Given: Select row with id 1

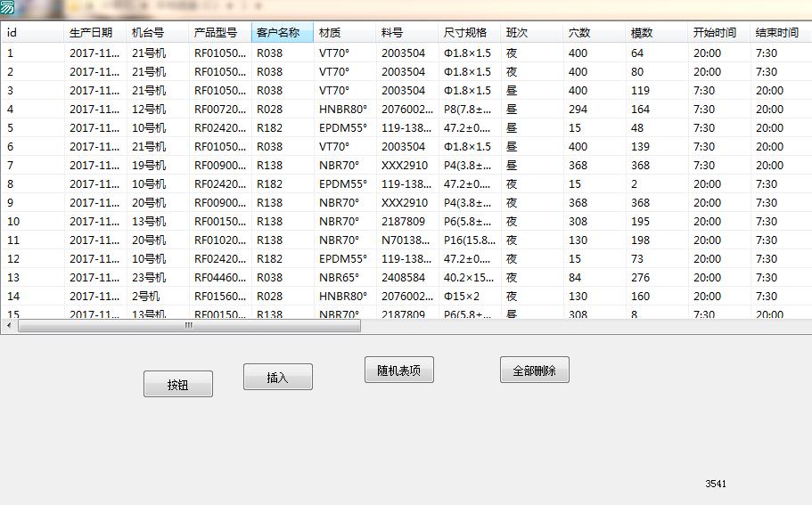Looking at the screenshot, I should 406,53.
